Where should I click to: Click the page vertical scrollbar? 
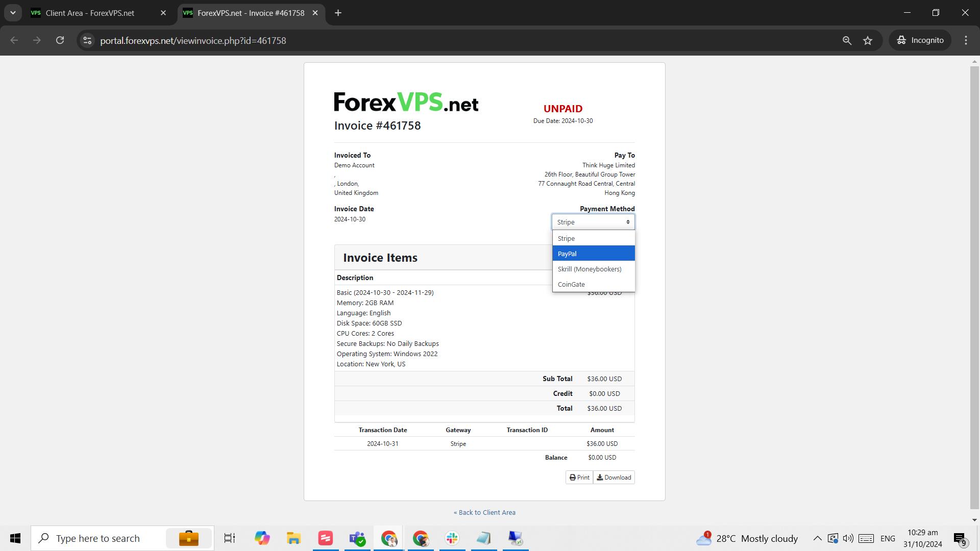pos(974,287)
